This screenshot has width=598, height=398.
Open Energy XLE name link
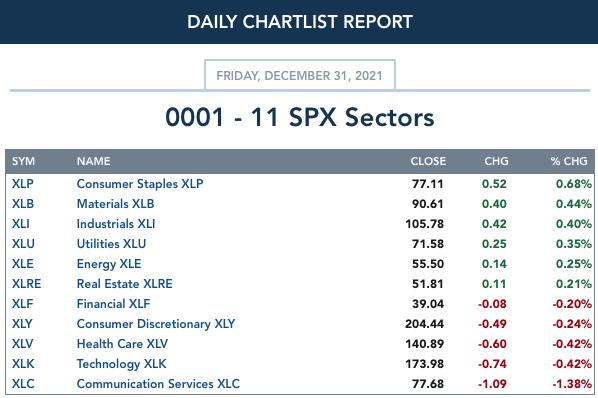(109, 264)
